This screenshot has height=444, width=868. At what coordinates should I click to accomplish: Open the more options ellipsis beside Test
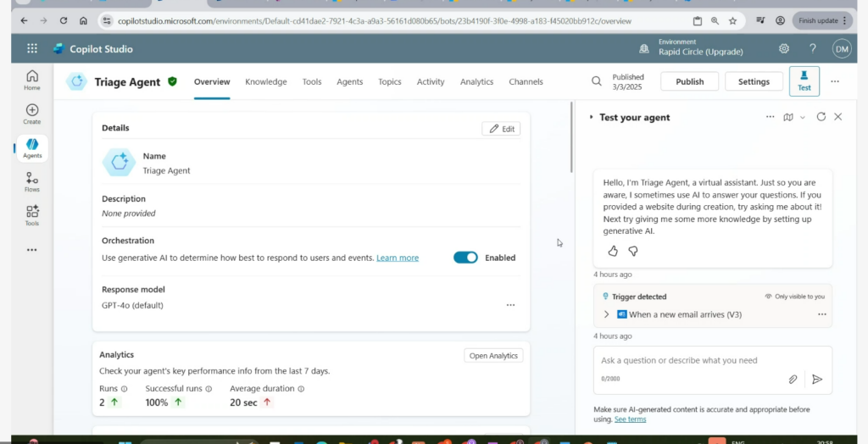point(835,81)
